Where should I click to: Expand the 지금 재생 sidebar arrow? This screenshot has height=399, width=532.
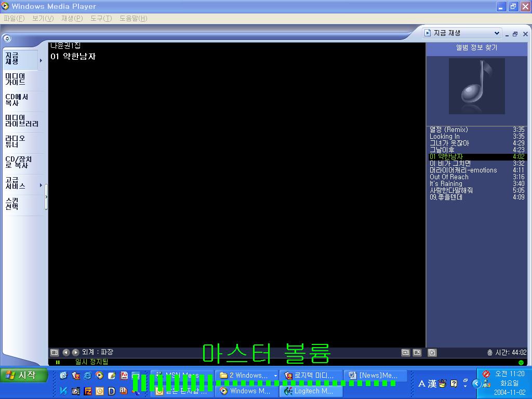click(x=41, y=61)
